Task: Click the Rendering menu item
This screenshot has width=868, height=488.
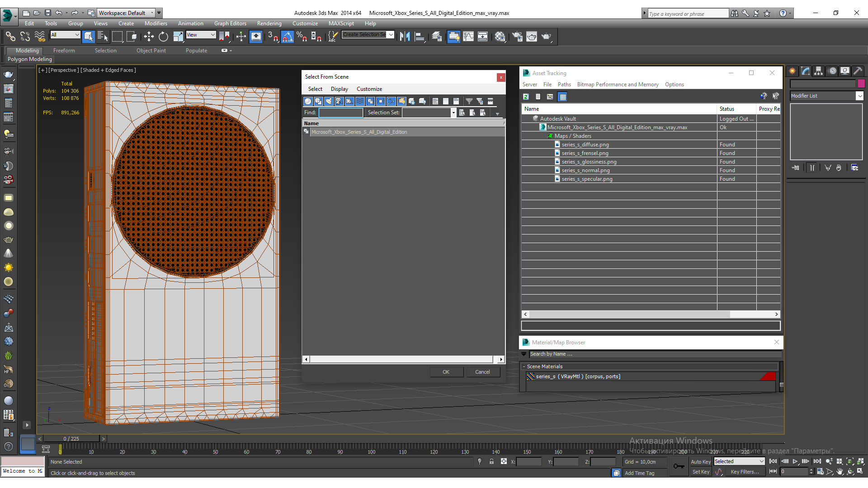Action: pyautogui.click(x=268, y=23)
